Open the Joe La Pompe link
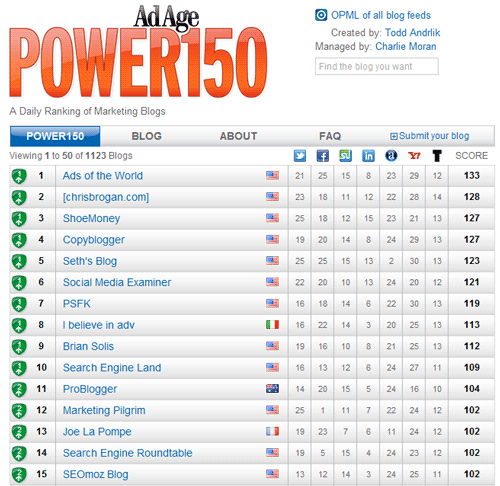Viewport: 500px width, 486px height. coord(97,432)
